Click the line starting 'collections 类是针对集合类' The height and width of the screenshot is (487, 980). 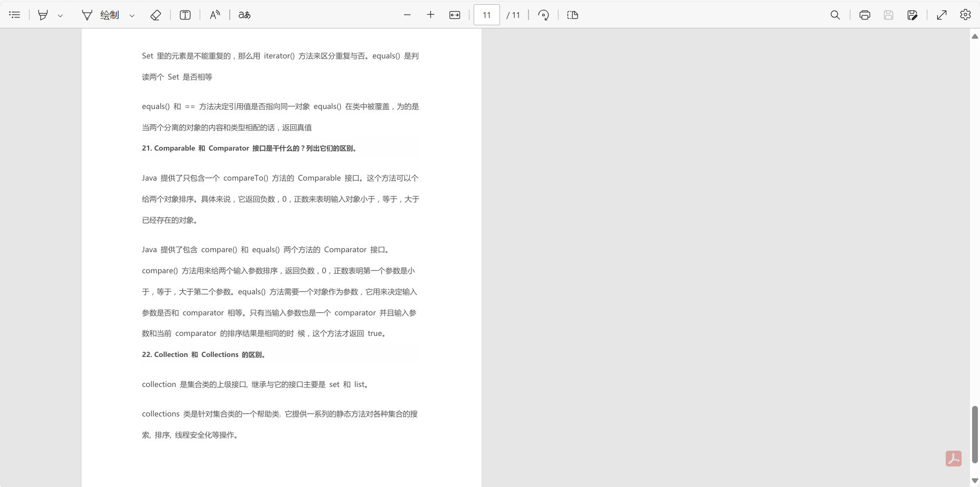(x=280, y=414)
